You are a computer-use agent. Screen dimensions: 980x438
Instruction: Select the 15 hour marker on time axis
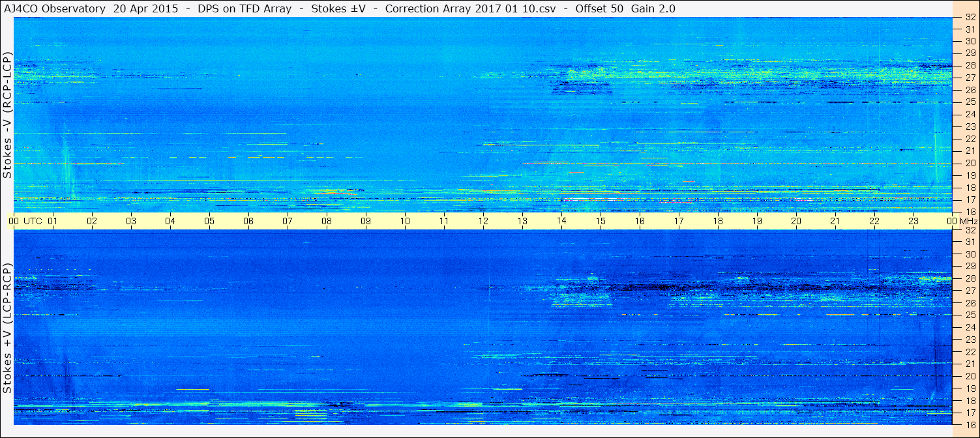click(601, 221)
